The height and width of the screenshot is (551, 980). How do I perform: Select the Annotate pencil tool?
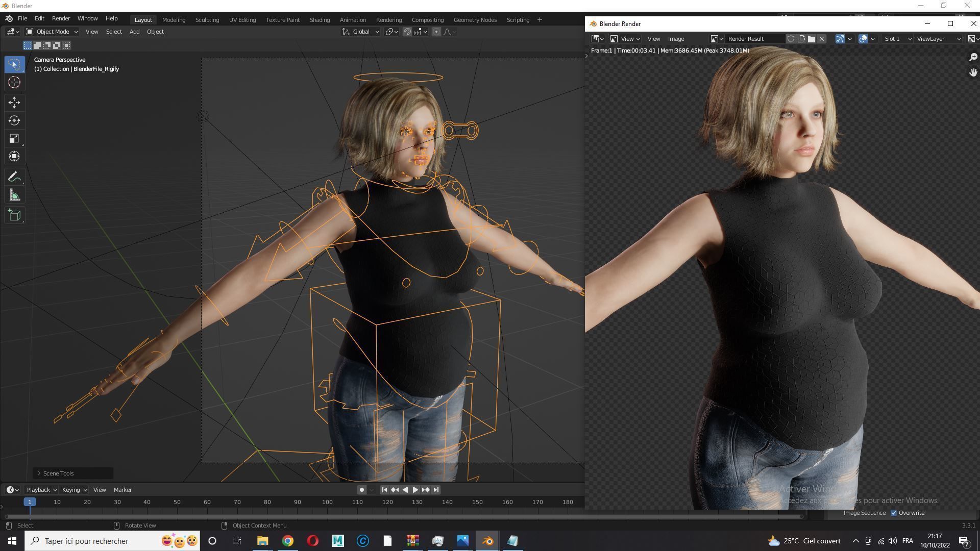pos(14,177)
